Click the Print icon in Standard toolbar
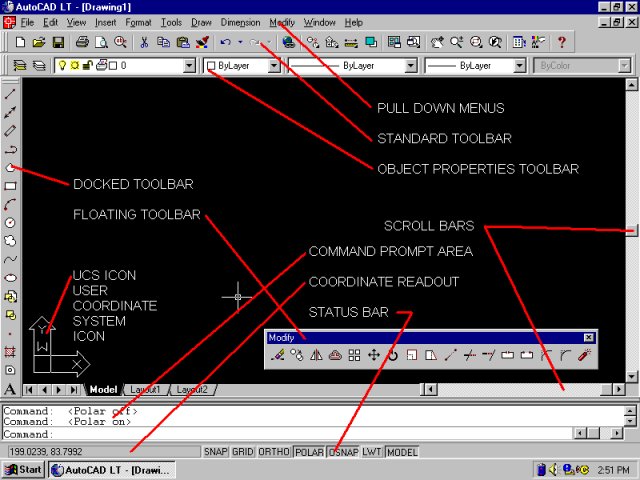The height and width of the screenshot is (480, 640). [82, 42]
